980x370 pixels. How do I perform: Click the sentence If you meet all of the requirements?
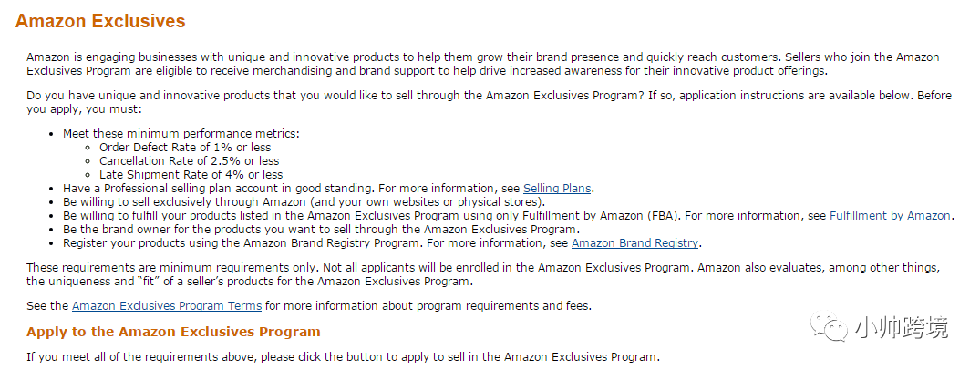point(343,357)
